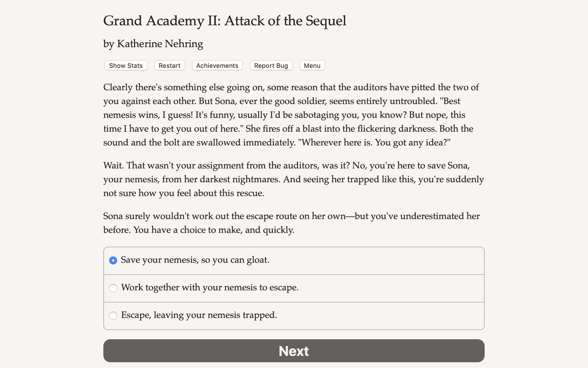Check unlocked Achievements

(x=217, y=65)
